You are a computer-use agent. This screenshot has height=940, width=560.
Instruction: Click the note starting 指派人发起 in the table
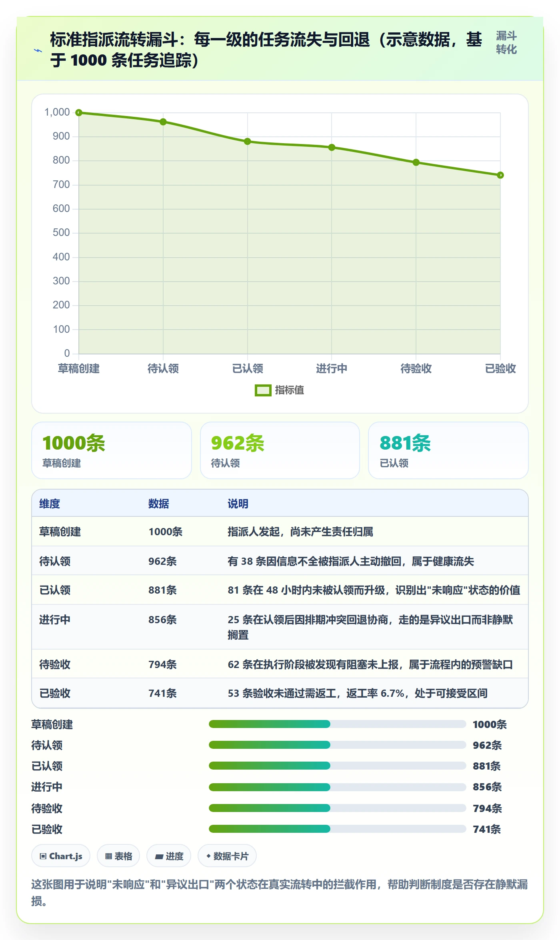coord(300,532)
